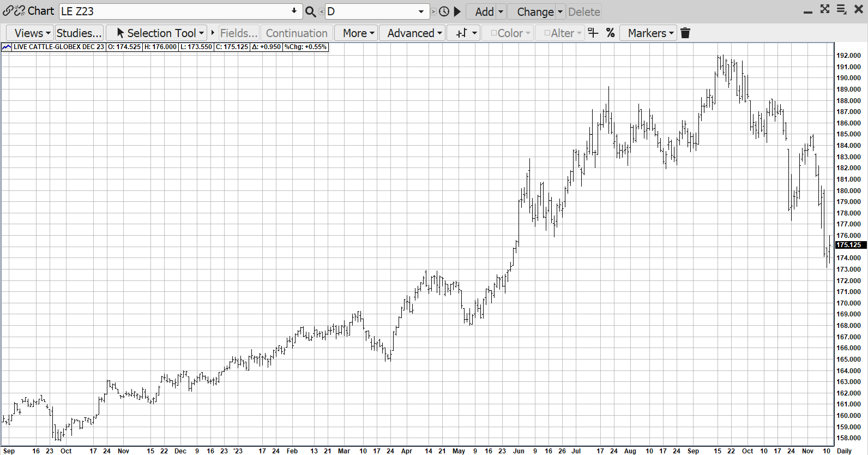Click the %Chg: +0.55% value
868x455 pixels.
click(305, 47)
